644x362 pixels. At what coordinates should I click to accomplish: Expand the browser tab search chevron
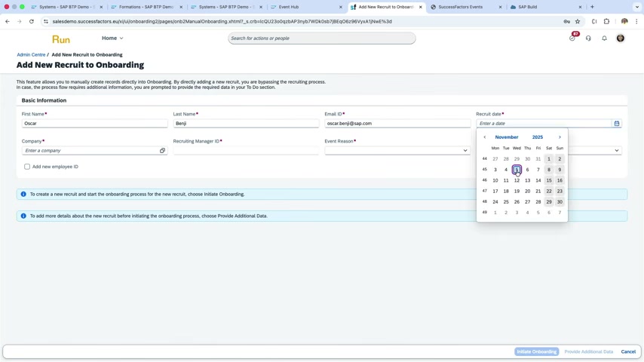click(636, 7)
